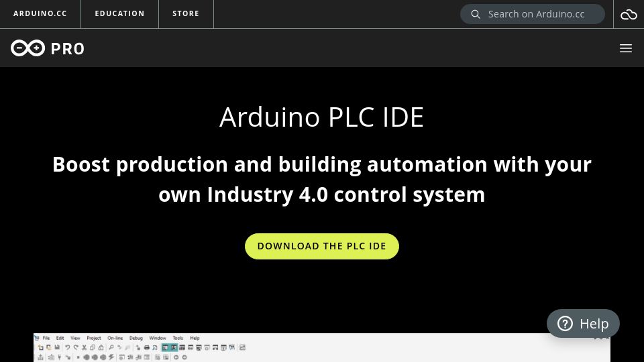Open the EDUCATION top bar link
The height and width of the screenshot is (362, 644).
119,13
